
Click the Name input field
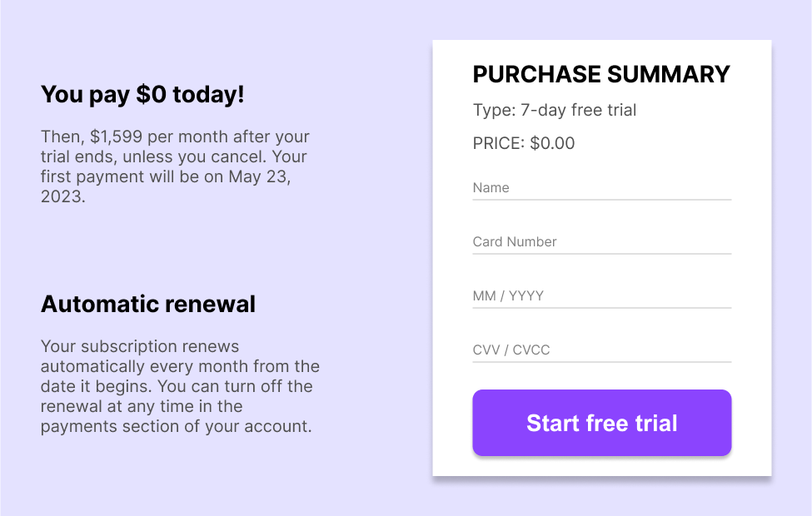click(602, 188)
